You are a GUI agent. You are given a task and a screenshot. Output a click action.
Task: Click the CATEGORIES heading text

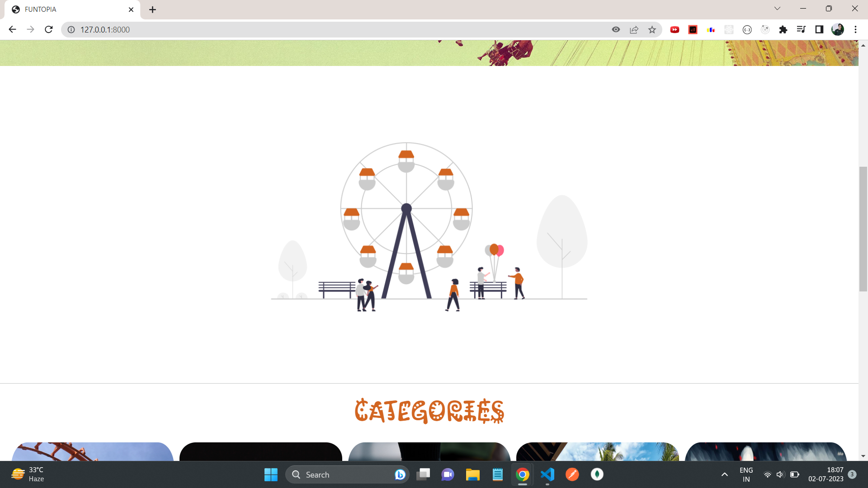pyautogui.click(x=429, y=410)
